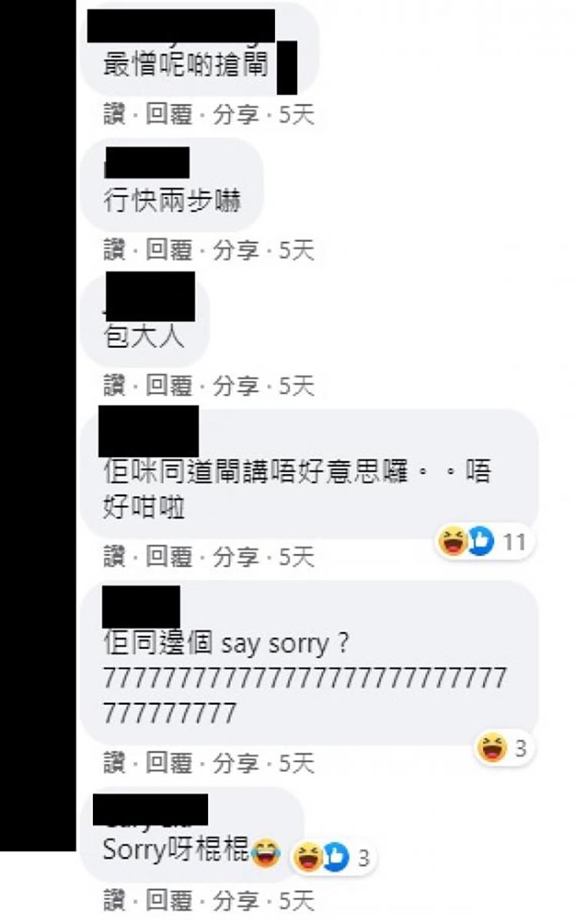Reply to the comment 包大人
This screenshot has height=924, width=576.
(168, 386)
